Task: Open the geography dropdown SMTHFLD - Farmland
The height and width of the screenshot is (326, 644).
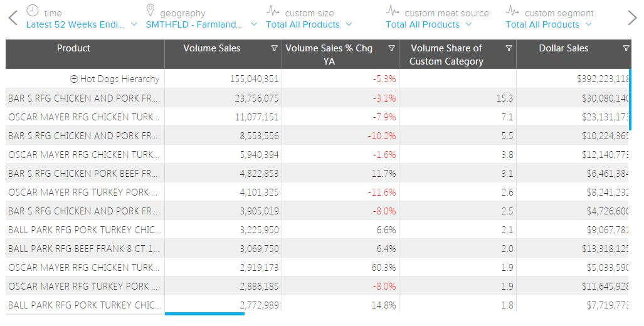Action: click(x=201, y=24)
